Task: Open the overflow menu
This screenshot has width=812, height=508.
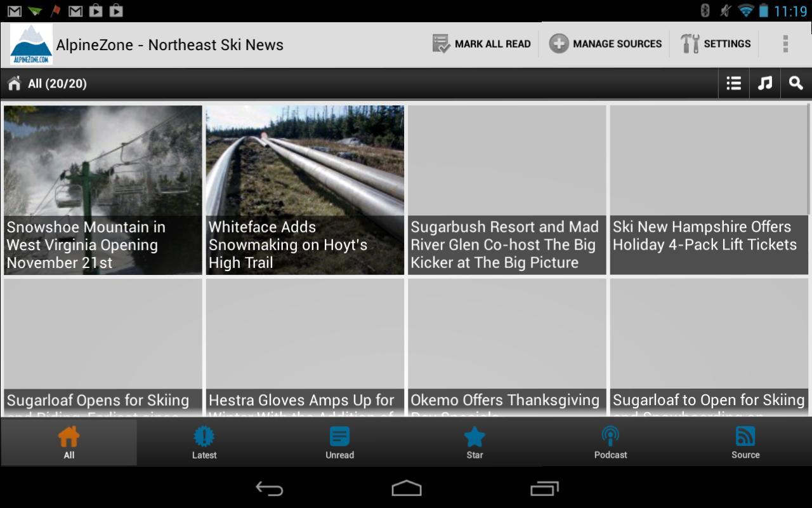Action: (785, 43)
